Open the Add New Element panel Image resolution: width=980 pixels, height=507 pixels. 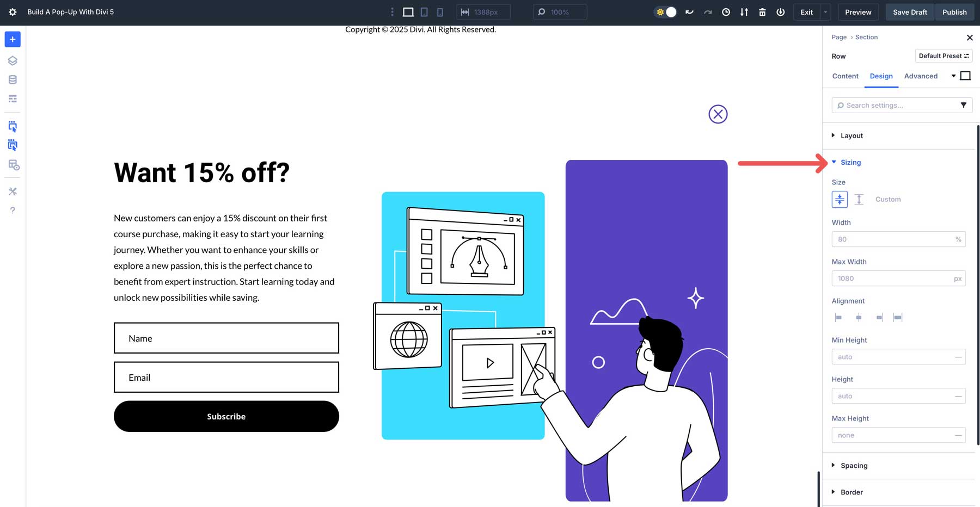pos(12,39)
